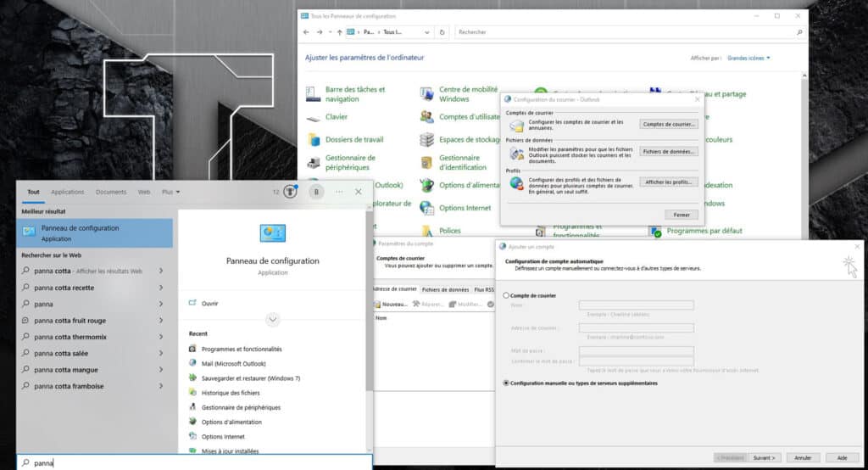Expand the panna cotta thermomix suggestion arrow
This screenshot has height=470, width=868.
point(161,337)
